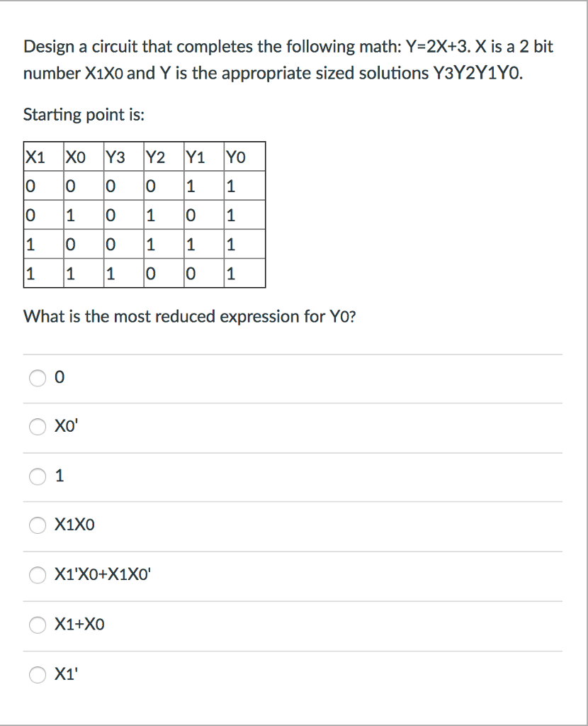Select the X0' answer option

tap(38, 427)
